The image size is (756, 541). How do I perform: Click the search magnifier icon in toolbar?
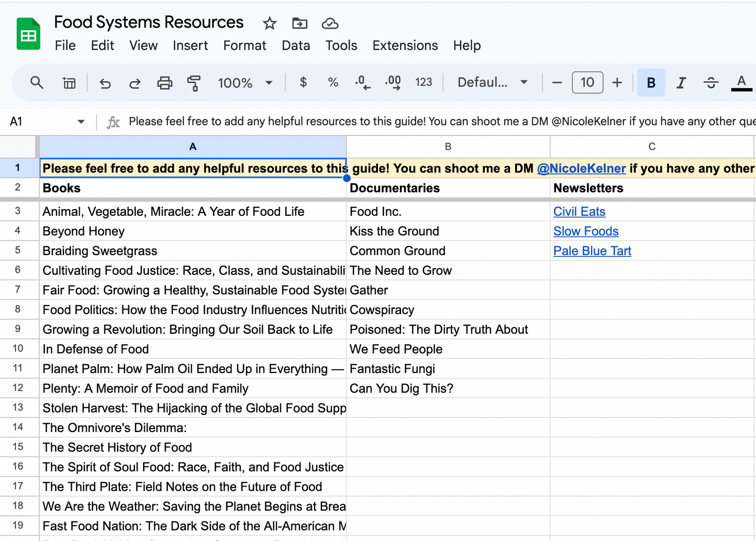click(x=37, y=83)
